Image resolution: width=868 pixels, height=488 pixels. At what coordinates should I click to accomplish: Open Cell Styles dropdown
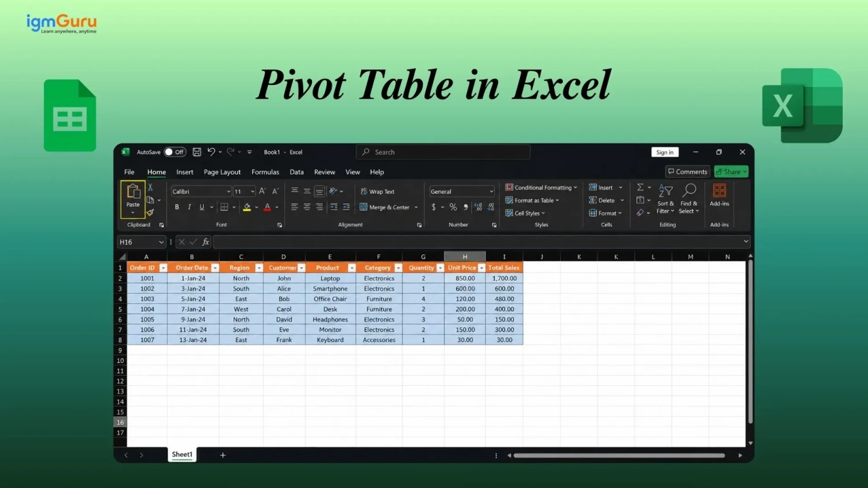tap(525, 213)
